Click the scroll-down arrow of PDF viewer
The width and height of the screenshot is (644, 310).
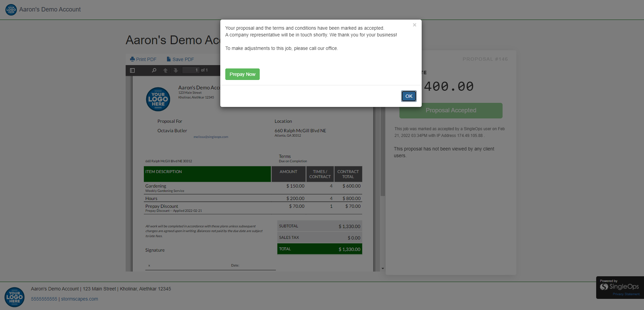pos(383,269)
